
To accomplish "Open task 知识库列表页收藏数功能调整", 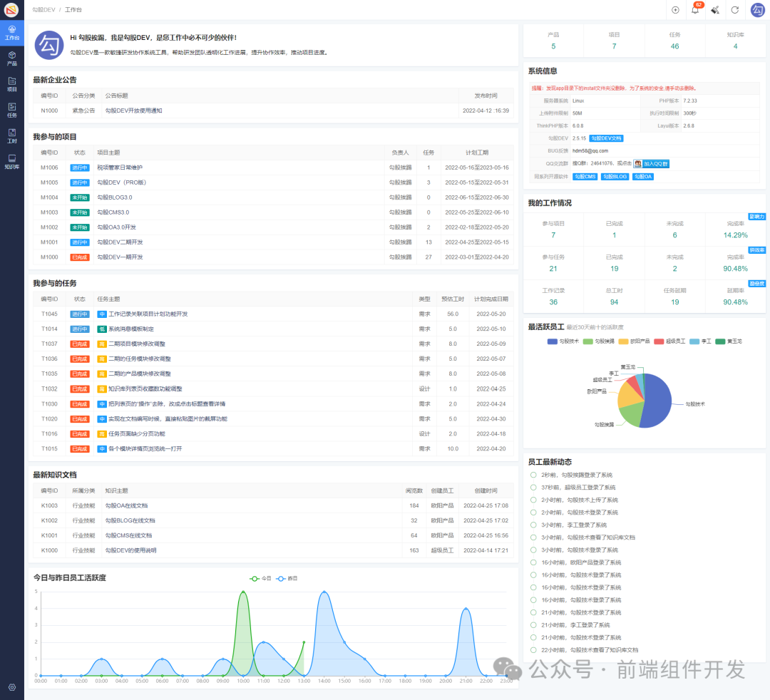I will [145, 389].
